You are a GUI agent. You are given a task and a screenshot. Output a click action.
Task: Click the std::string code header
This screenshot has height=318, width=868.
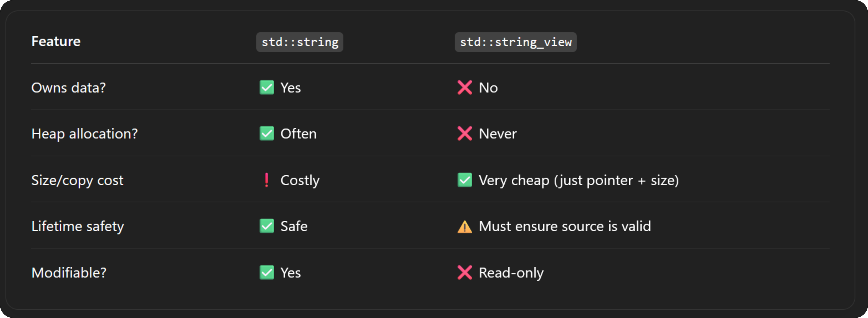point(300,42)
